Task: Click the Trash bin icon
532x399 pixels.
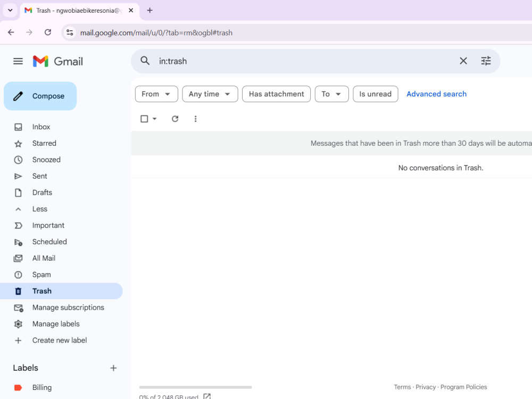Action: [18, 291]
